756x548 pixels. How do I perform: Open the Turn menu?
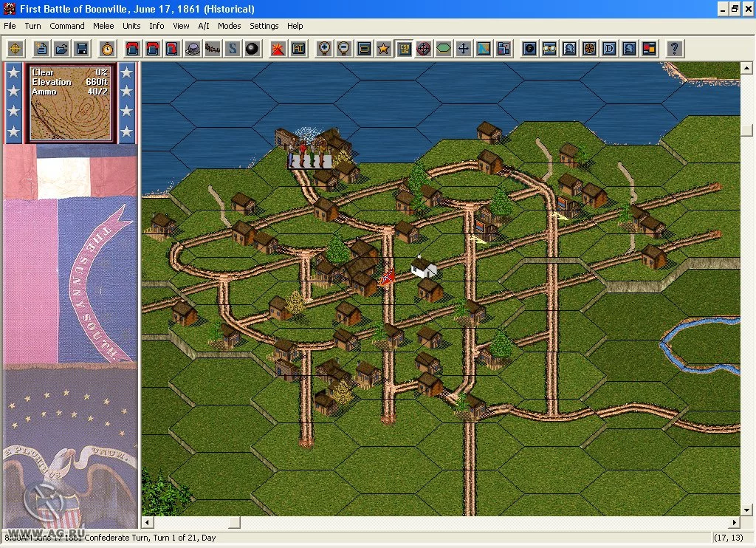pos(32,26)
